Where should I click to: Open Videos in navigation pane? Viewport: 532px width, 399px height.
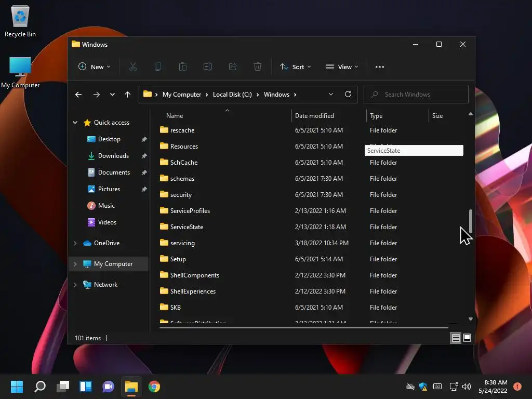coord(107,222)
